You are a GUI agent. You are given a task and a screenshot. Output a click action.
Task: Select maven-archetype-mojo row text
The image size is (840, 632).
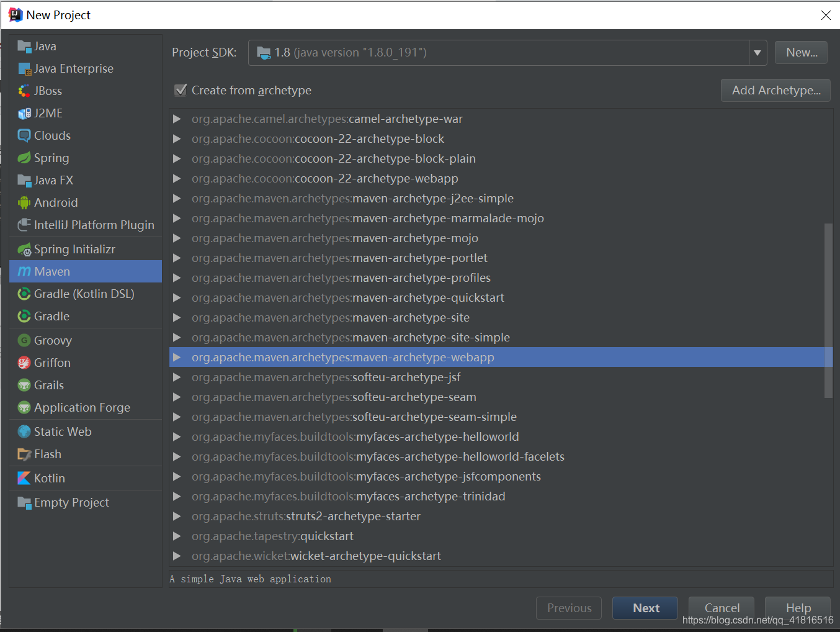(x=335, y=238)
